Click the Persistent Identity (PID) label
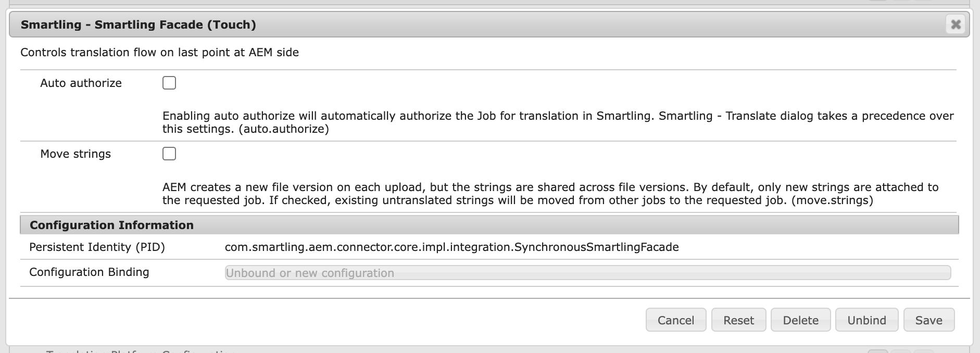This screenshot has height=353, width=980. coord(97,247)
